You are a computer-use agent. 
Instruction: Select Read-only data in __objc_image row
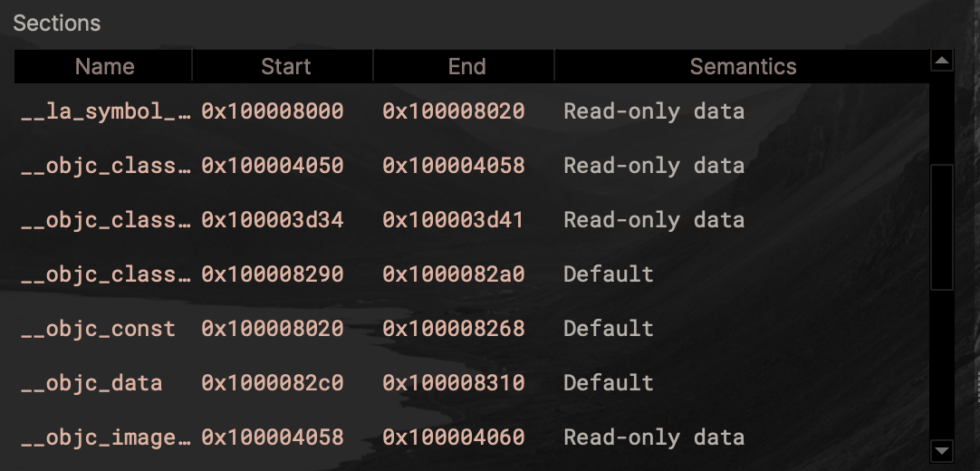654,437
